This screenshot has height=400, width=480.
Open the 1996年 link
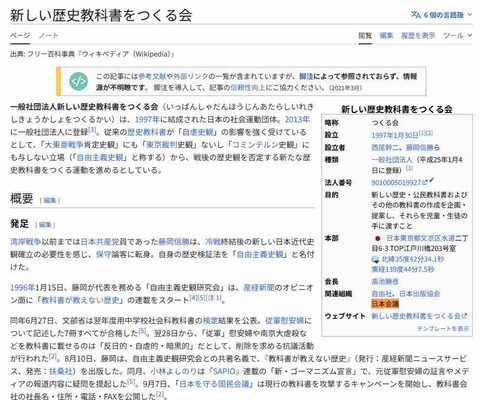coord(23,288)
